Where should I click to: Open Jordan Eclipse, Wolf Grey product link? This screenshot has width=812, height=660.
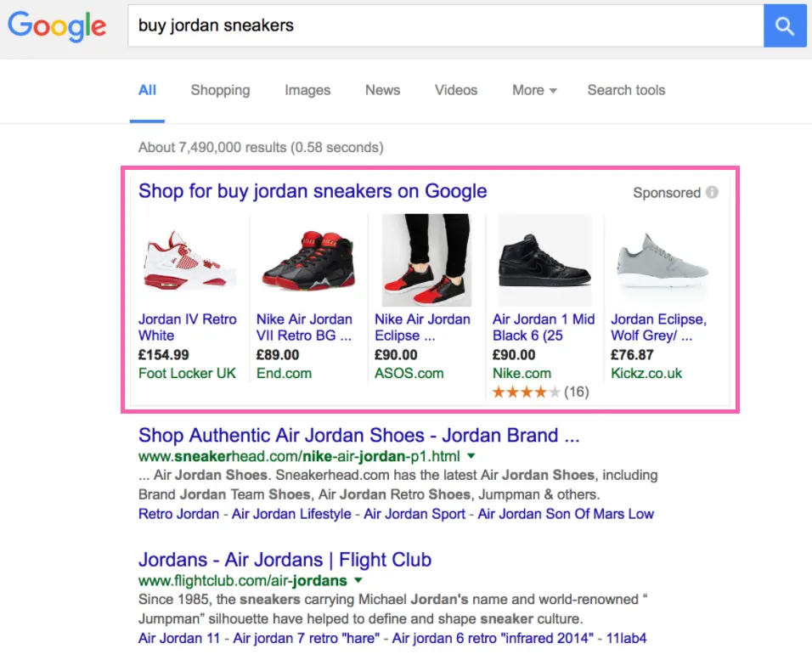click(x=659, y=327)
